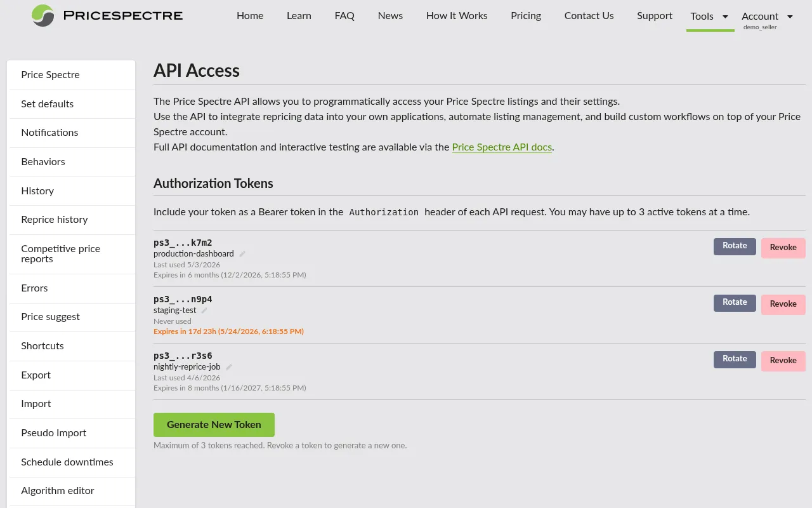Viewport: 812px width, 508px height.
Task: Click the 'Authorization' code header text
Action: [384, 212]
